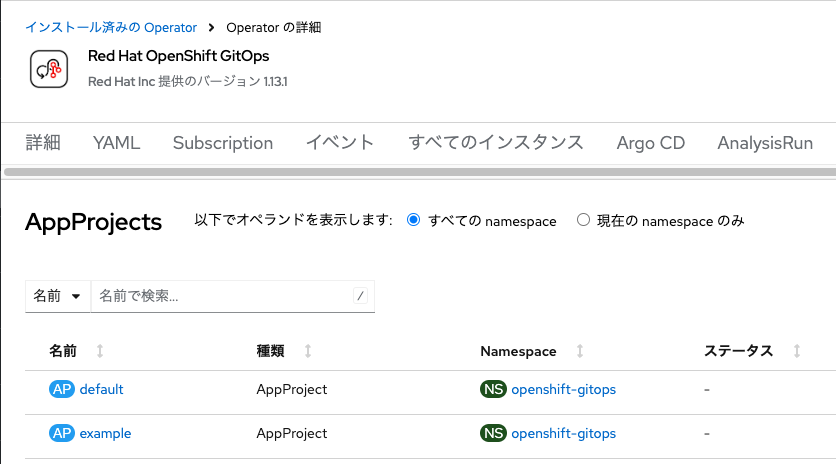Click the NS badge in the example row
Viewport: 836px width, 464px height.
[x=493, y=433]
